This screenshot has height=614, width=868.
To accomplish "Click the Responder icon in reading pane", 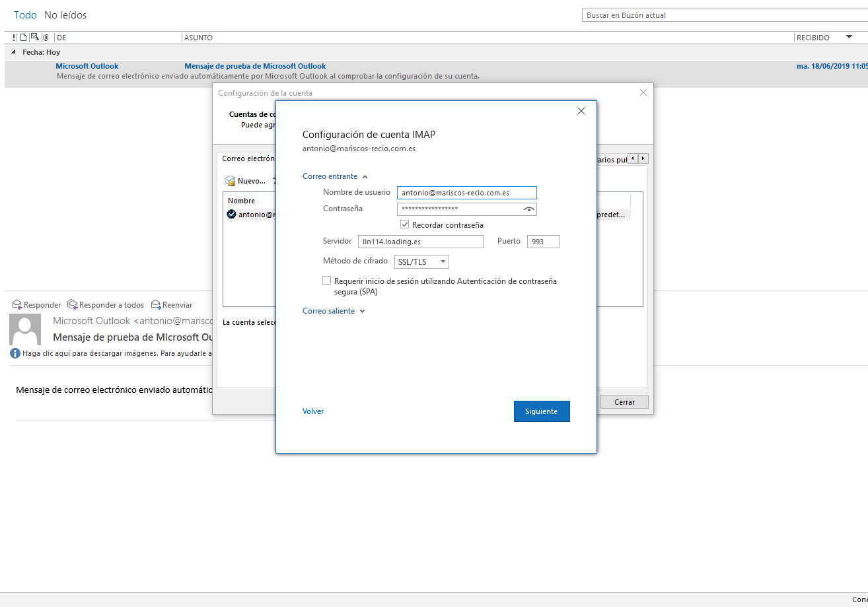I will coord(17,304).
